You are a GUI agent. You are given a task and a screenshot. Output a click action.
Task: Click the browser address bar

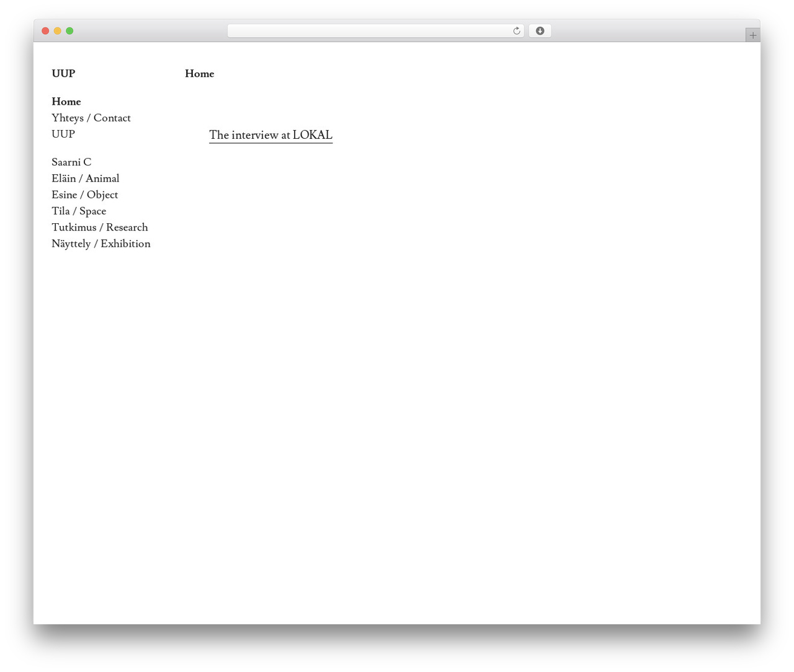[375, 31]
